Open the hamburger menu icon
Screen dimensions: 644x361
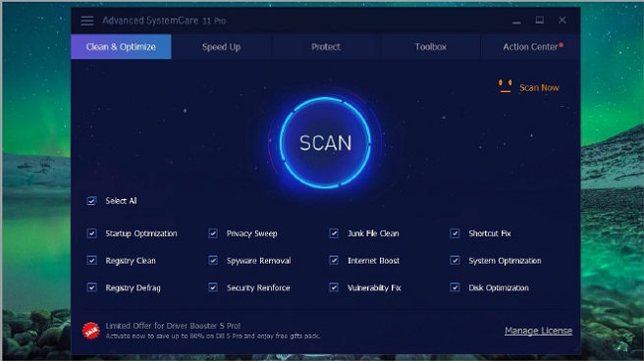(x=87, y=21)
